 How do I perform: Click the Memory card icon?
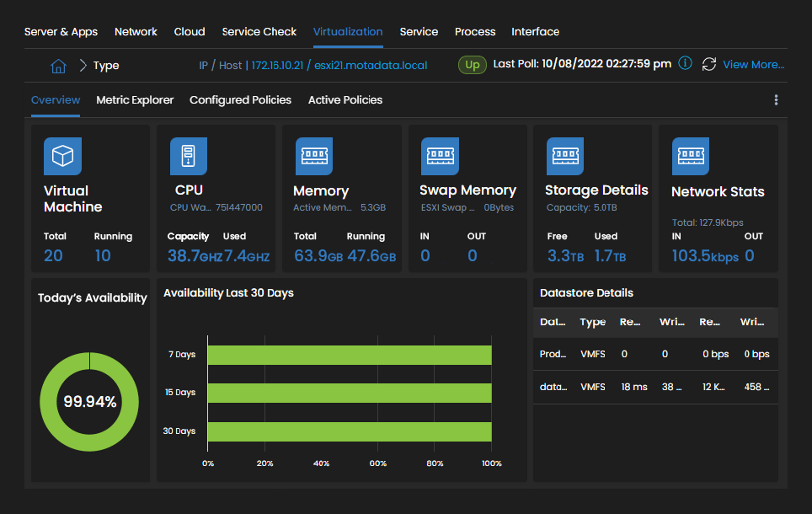click(314, 156)
